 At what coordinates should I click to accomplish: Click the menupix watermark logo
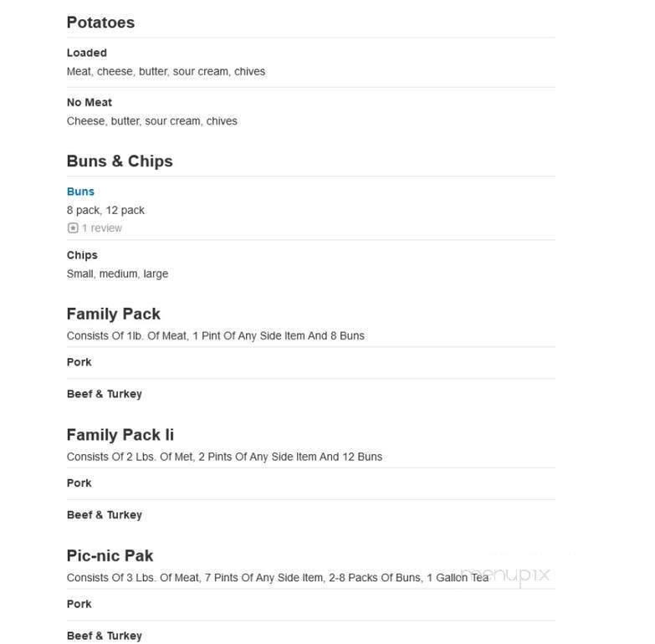[x=505, y=575]
